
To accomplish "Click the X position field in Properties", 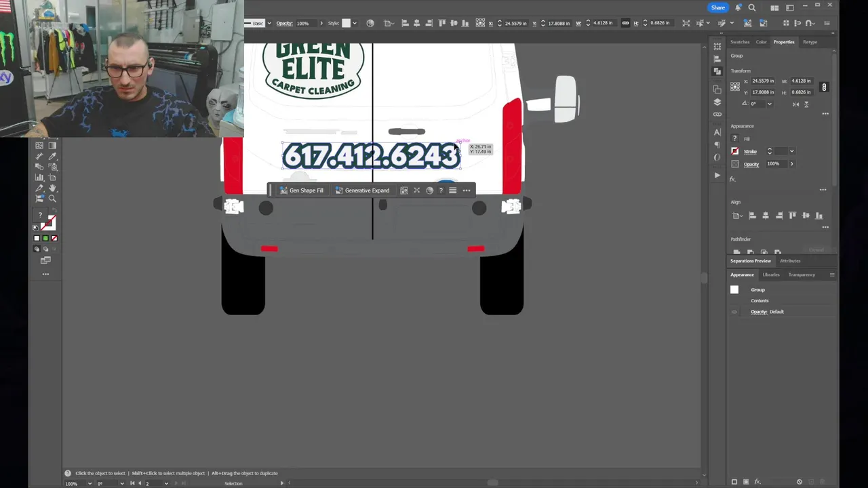I will (763, 81).
